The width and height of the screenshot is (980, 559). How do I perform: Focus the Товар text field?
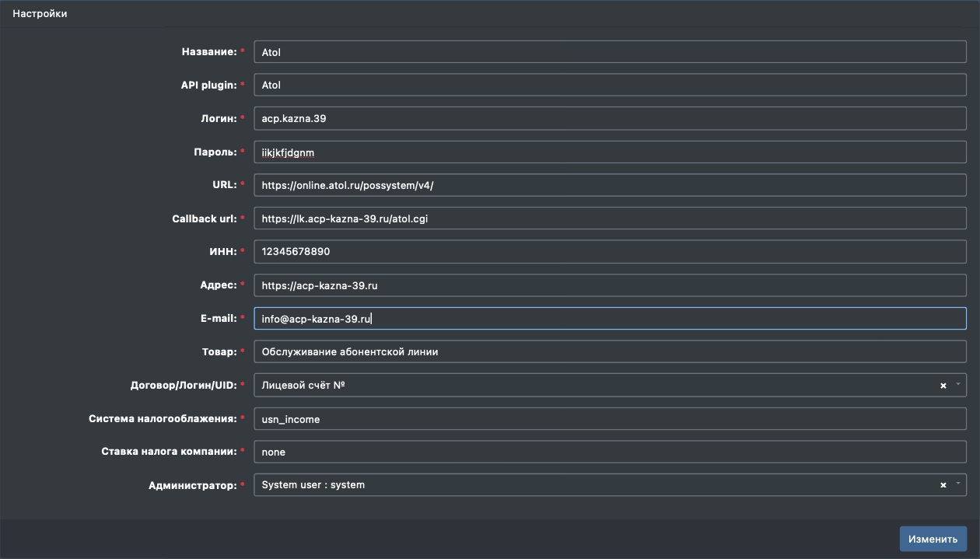tap(610, 352)
